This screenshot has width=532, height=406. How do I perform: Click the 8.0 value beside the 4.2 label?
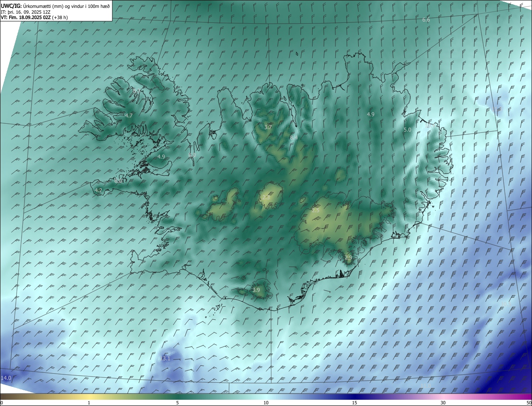coord(118,181)
